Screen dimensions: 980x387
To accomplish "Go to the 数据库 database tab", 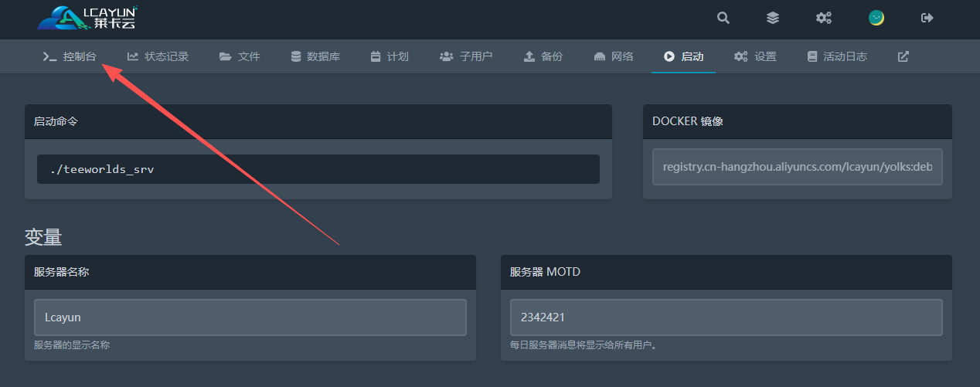I will (315, 56).
